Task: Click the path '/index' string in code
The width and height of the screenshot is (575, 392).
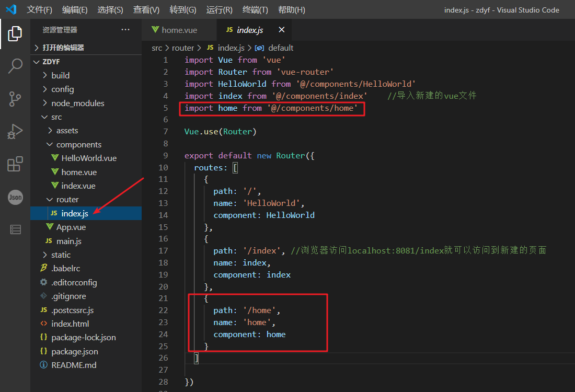Action: pyautogui.click(x=262, y=251)
